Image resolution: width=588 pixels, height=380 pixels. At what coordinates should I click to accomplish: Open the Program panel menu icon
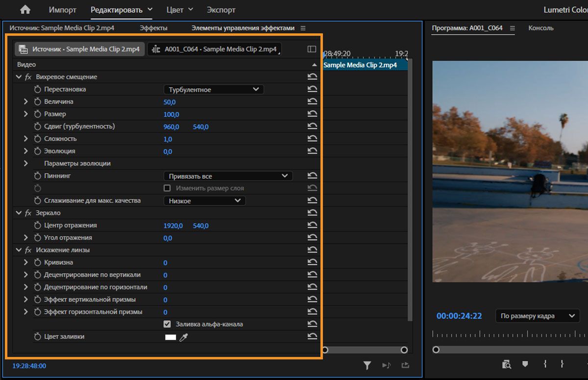[x=512, y=28]
